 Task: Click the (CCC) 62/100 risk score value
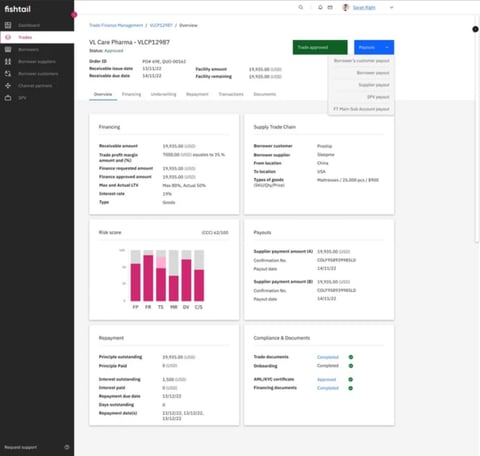click(x=215, y=232)
